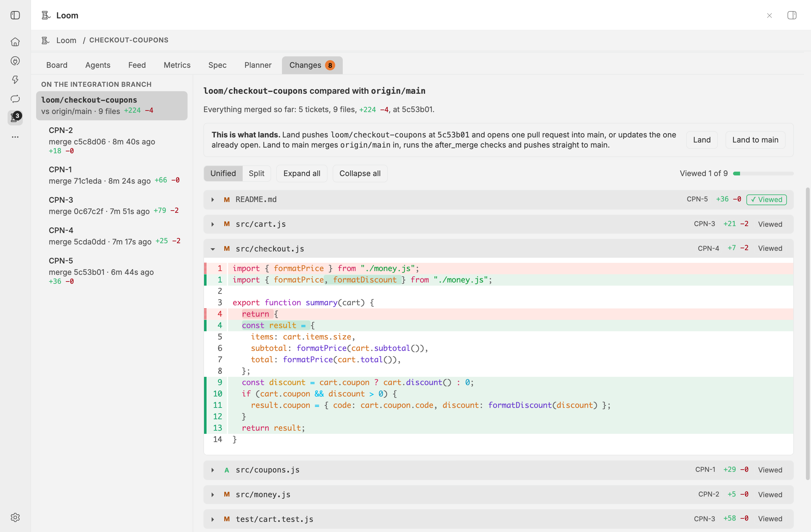Click the Land button
Image resolution: width=811 pixels, height=532 pixels.
point(701,140)
